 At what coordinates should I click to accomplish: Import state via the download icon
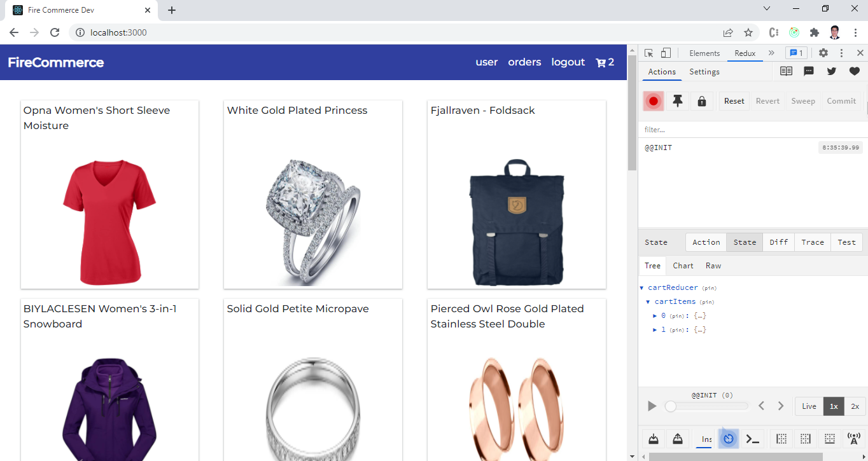[653, 439]
